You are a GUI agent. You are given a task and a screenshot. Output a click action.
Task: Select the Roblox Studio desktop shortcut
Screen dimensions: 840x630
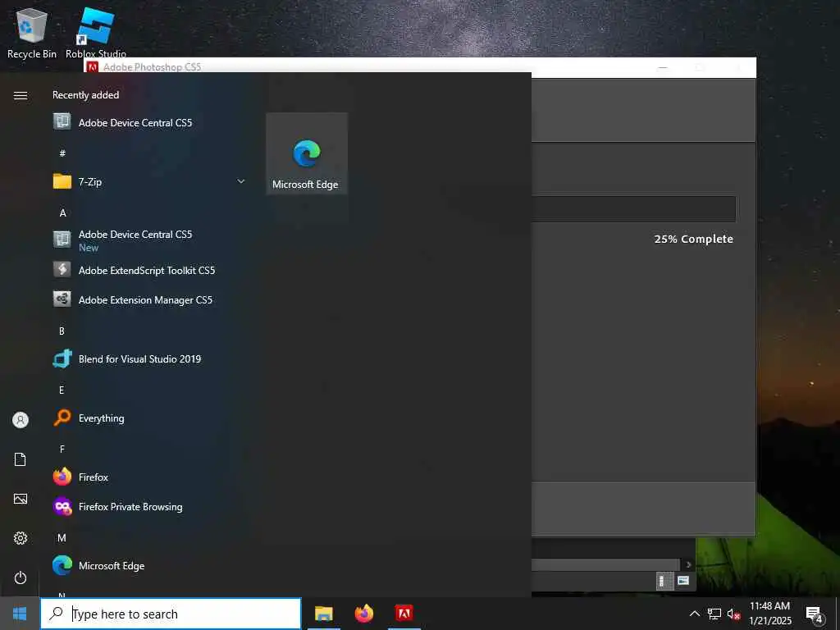click(x=96, y=33)
